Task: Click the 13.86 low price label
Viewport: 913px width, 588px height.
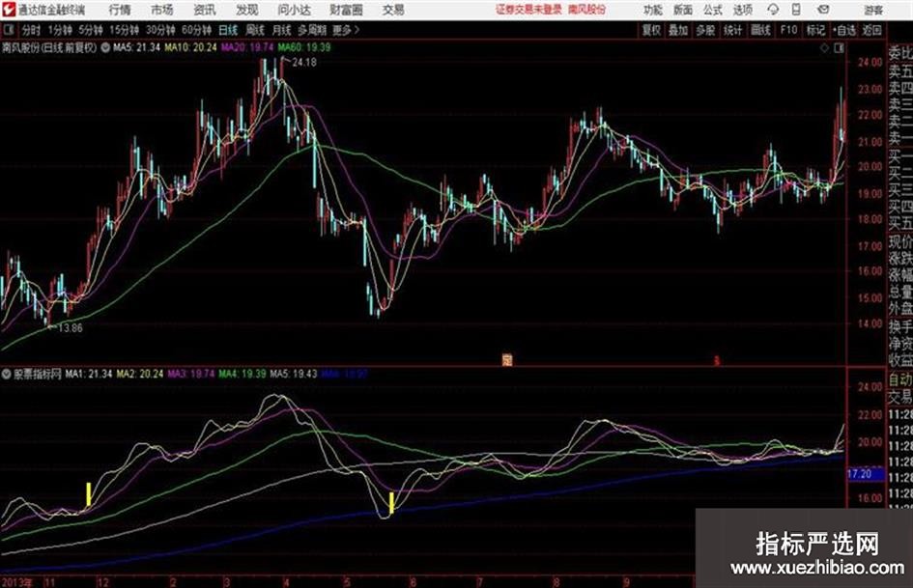Action: [x=71, y=327]
